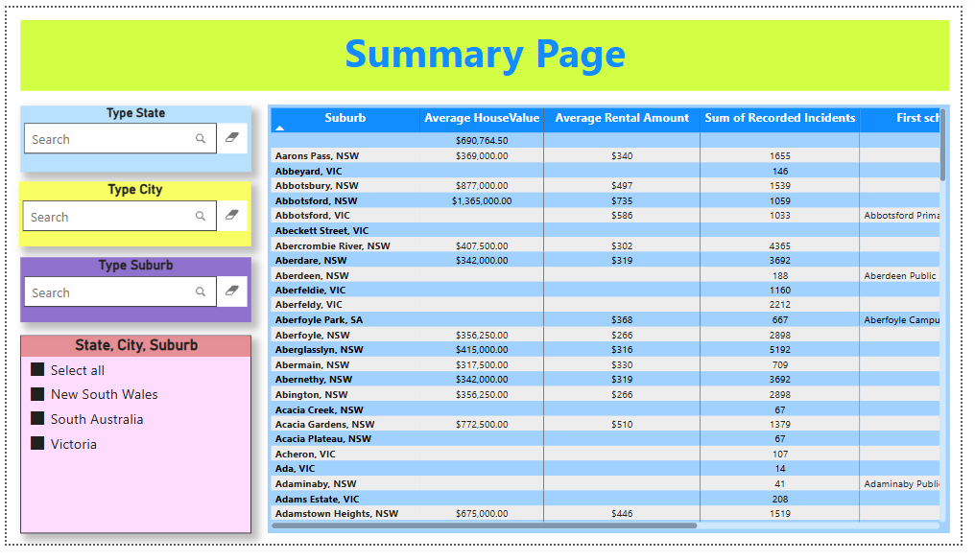The width and height of the screenshot is (975, 560).
Task: Toggle the Victoria checkbox
Action: click(37, 444)
